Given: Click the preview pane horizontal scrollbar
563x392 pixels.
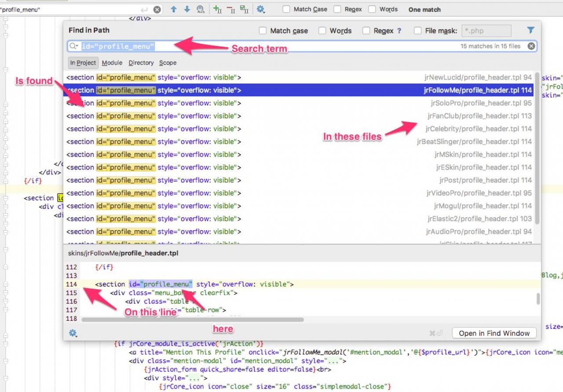Looking at the screenshot, I should [x=192, y=319].
